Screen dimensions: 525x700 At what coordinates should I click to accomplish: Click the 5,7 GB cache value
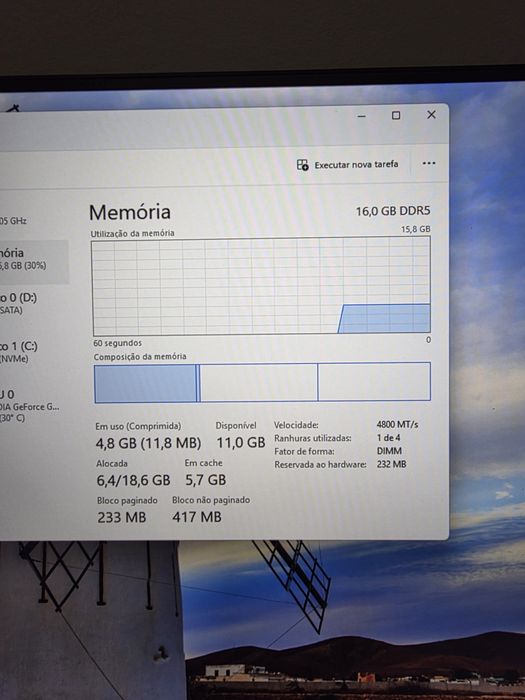tap(206, 480)
